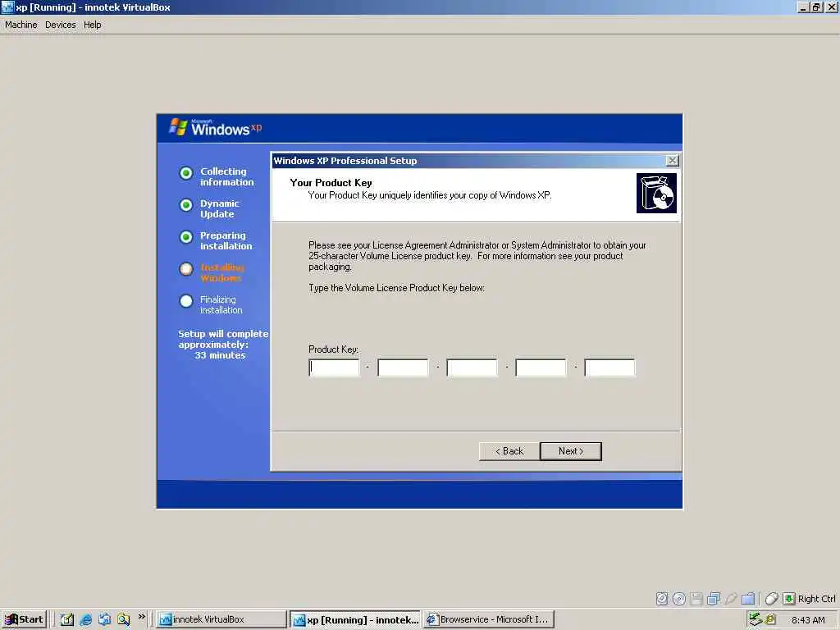The width and height of the screenshot is (840, 630).
Task: Click the network adapter status icon
Action: (x=713, y=598)
